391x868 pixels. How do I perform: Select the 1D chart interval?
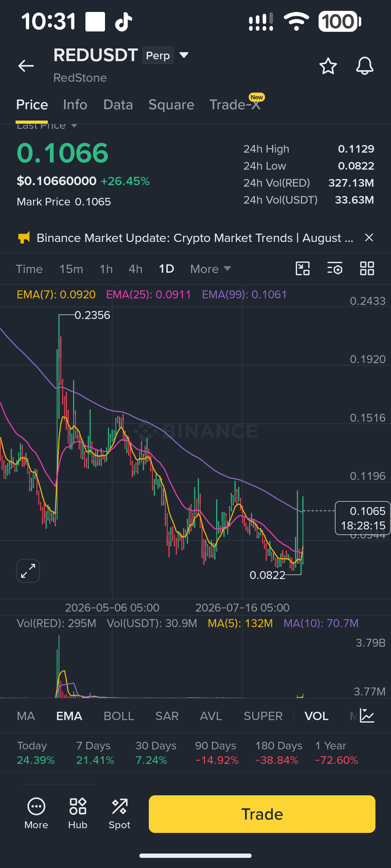pyautogui.click(x=167, y=269)
